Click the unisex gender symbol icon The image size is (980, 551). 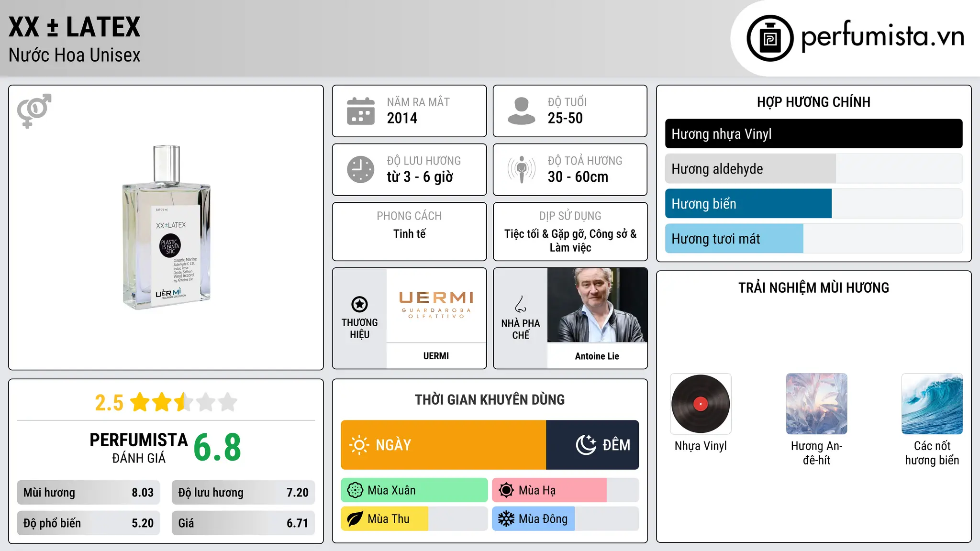[x=34, y=110]
